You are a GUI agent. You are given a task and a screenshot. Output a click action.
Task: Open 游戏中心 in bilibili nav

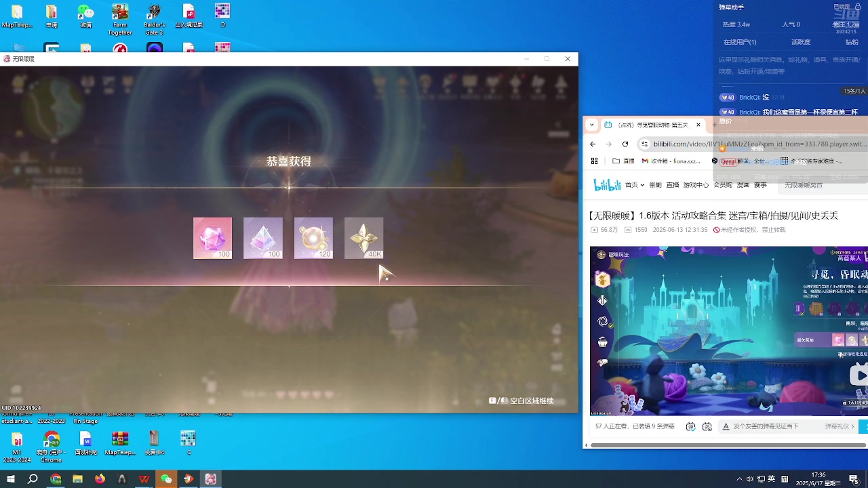696,185
